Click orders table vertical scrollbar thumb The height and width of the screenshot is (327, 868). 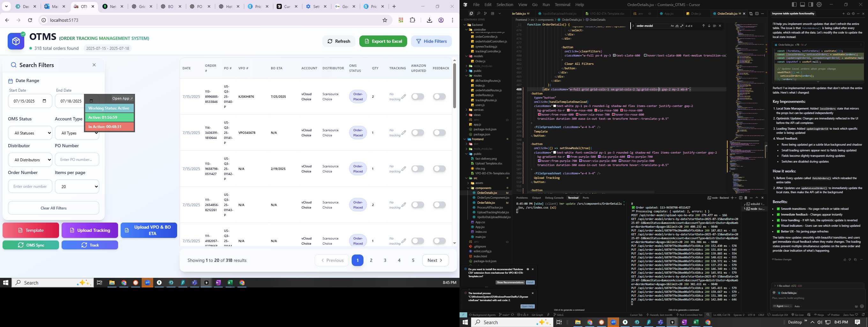454,86
